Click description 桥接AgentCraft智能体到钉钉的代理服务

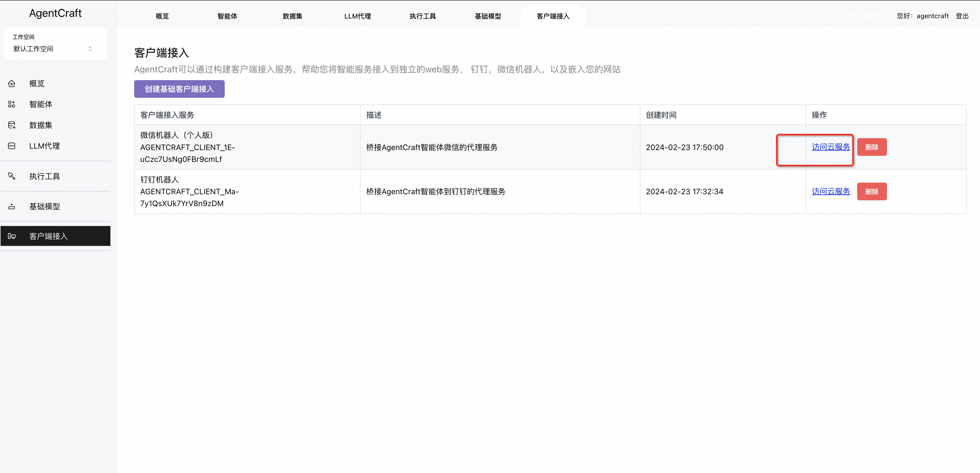tap(436, 191)
